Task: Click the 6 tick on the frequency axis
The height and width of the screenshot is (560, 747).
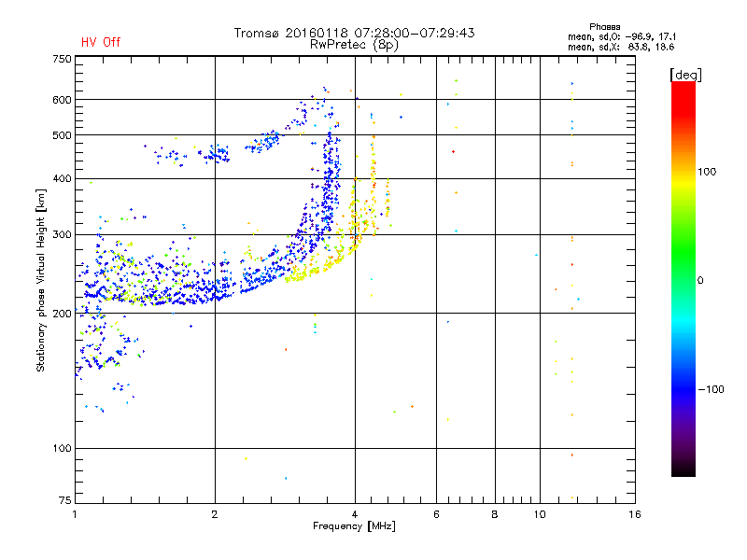Action: click(x=435, y=514)
